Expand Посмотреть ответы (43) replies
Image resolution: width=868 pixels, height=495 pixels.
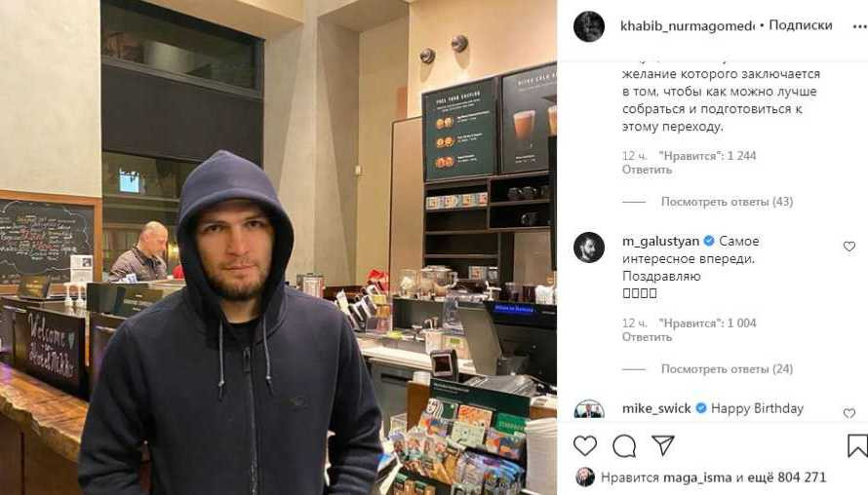coord(727,202)
